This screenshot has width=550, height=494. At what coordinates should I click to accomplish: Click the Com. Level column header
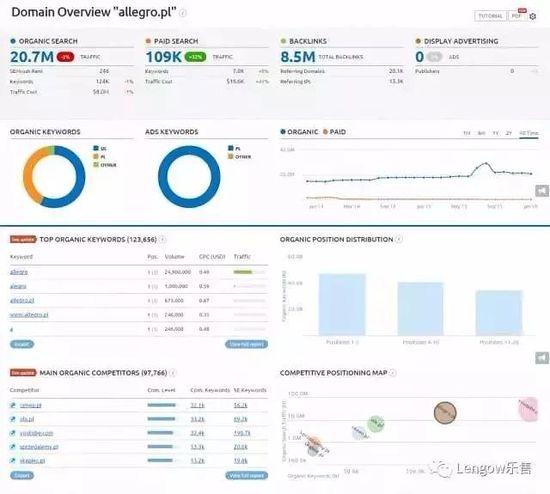(161, 390)
